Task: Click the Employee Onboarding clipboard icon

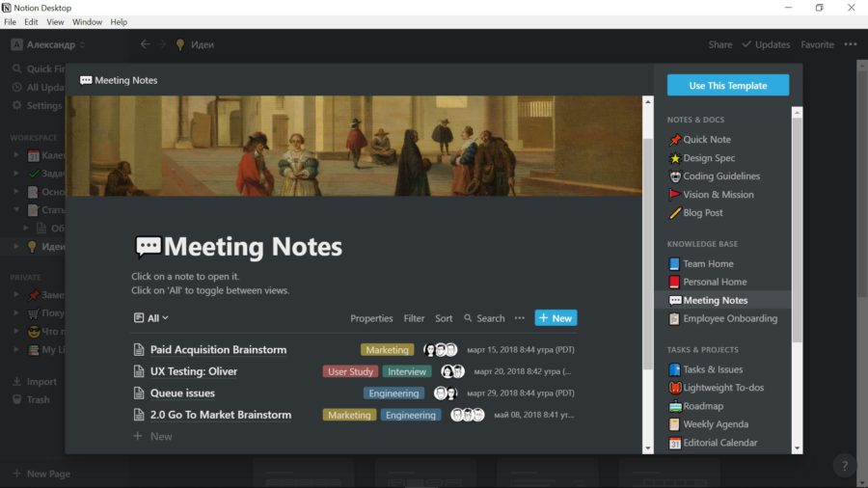Action: pyautogui.click(x=674, y=318)
